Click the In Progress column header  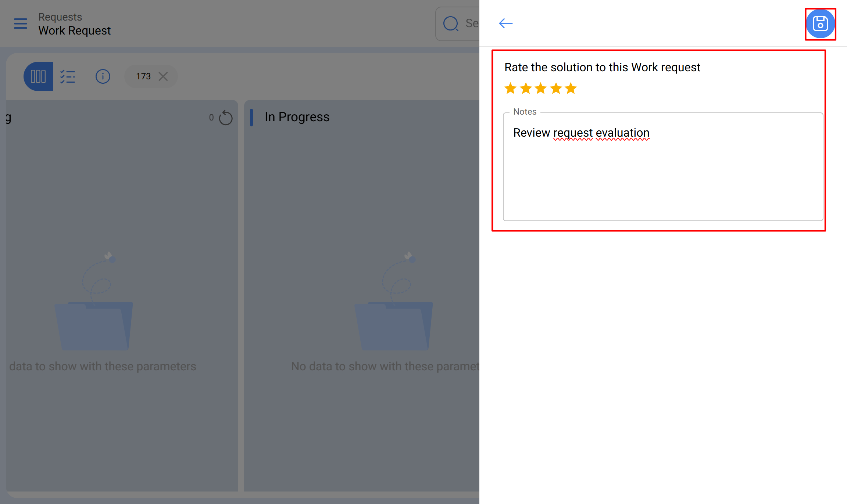[x=297, y=117]
